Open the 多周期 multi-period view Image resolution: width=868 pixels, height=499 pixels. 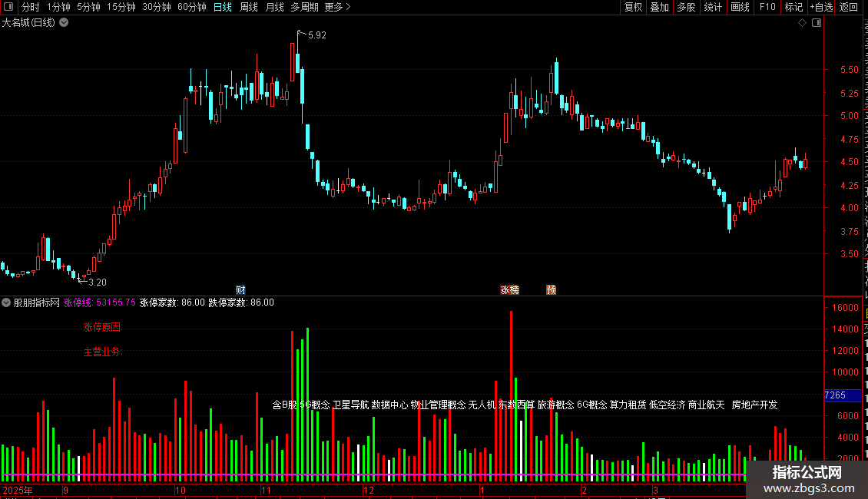[x=304, y=7]
